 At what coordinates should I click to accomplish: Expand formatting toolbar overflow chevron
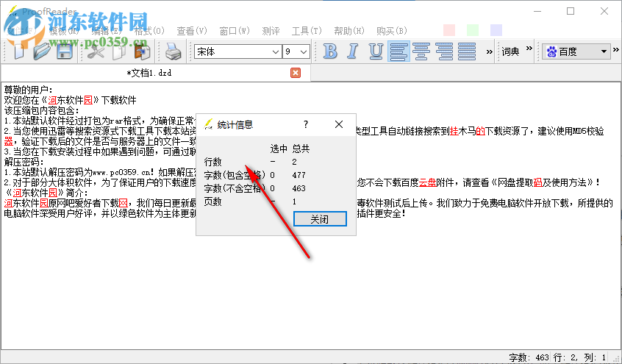click(489, 51)
